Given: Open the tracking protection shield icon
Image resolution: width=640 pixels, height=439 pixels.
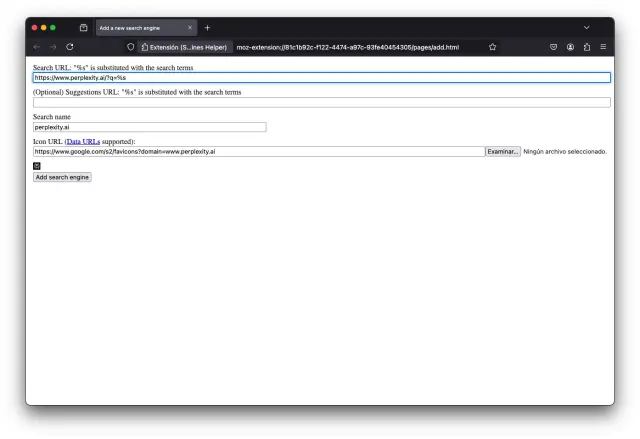Looking at the screenshot, I should pos(130,47).
